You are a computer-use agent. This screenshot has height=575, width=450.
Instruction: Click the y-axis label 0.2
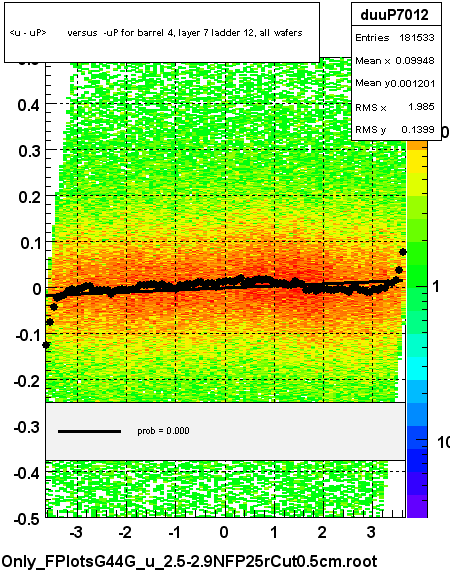29,197
